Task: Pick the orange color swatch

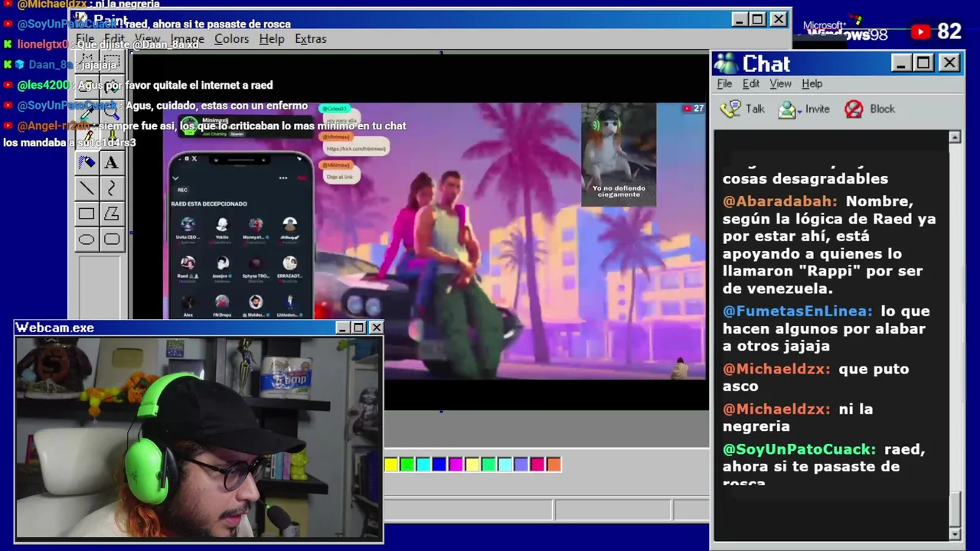Action: (554, 465)
